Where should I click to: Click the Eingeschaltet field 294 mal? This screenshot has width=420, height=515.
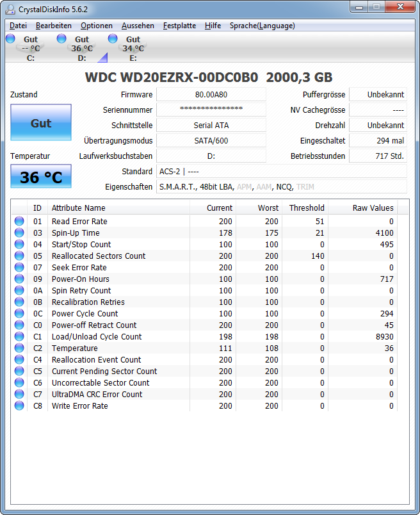point(378,140)
